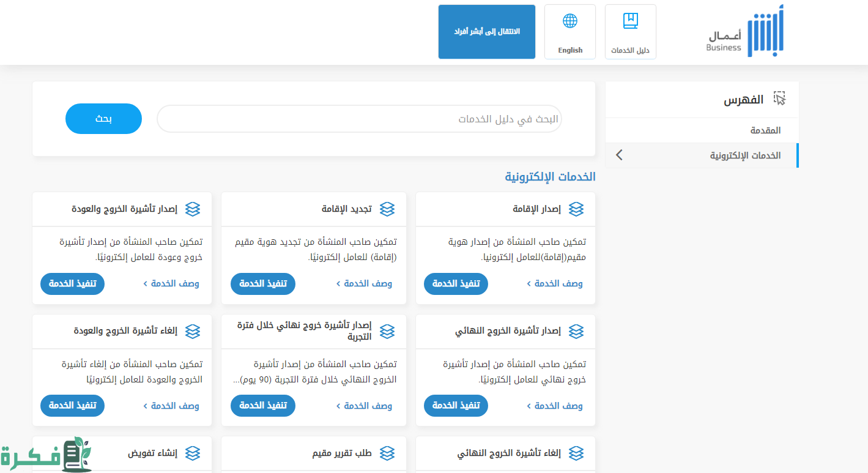This screenshot has height=473, width=868.
Task: Click the إلغاء تأشيرة الخروج النهائي title
Action: point(510,453)
